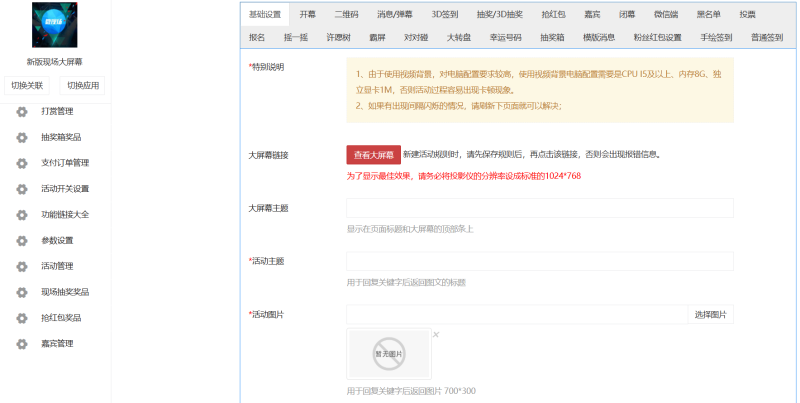Screen dimensions: 800x403
Task: Open the 微信端 tab
Action: tap(666, 14)
